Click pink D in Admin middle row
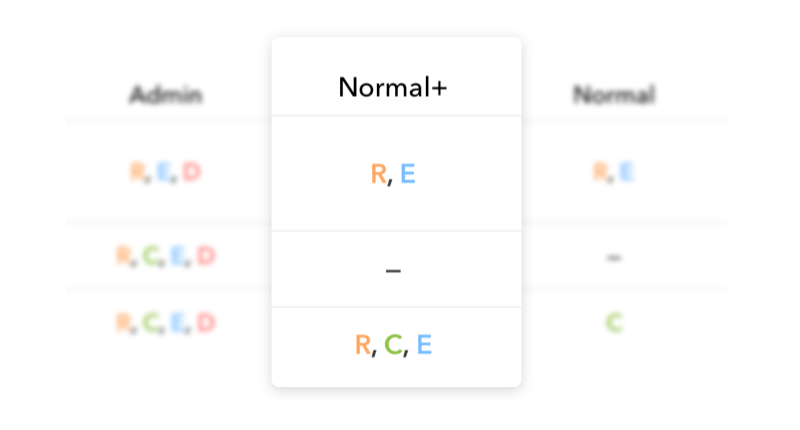This screenshot has height=430, width=800. pos(206,256)
